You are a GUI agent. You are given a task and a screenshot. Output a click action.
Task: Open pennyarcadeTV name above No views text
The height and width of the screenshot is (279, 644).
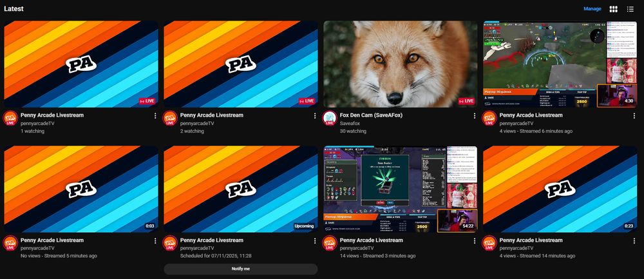point(37,248)
